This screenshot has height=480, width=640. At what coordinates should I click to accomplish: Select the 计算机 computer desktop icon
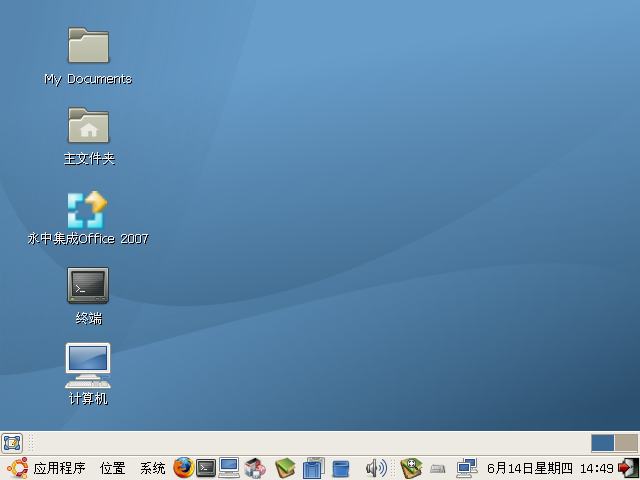(88, 365)
